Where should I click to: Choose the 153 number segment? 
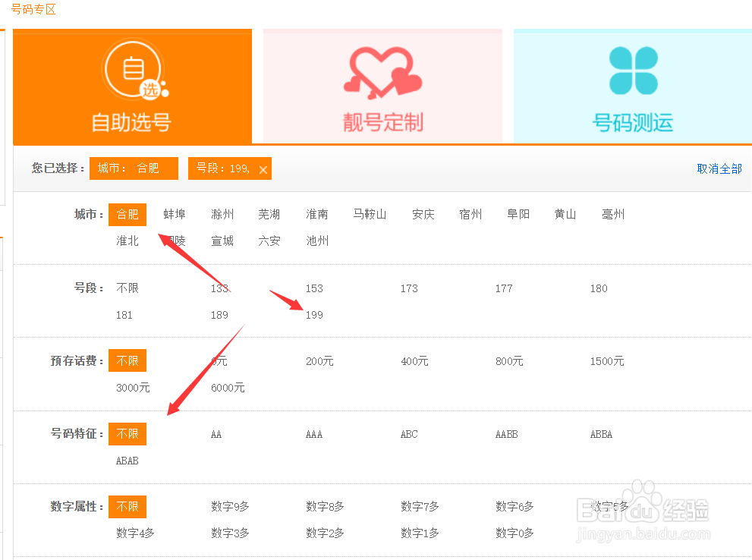pyautogui.click(x=313, y=288)
